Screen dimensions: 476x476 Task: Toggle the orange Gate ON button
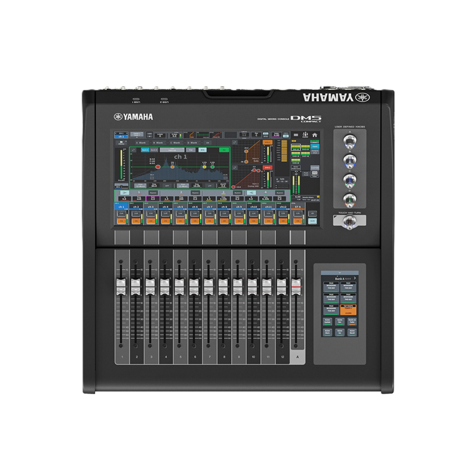267,142
